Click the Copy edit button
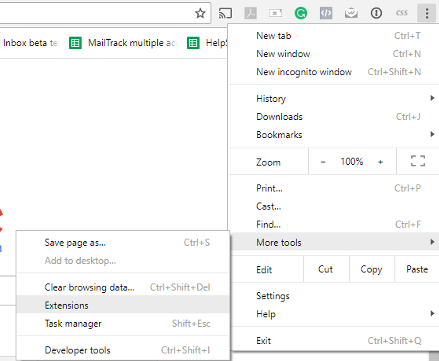The image size is (439, 361). tap(372, 269)
